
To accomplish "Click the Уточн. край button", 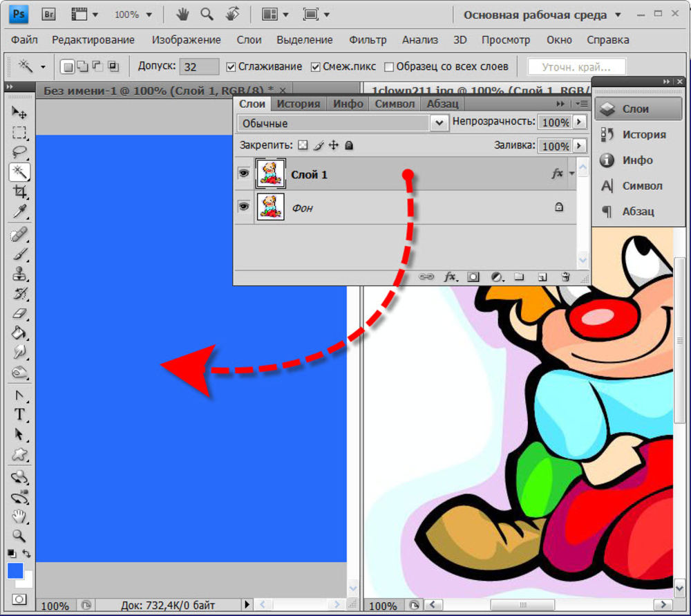I will [x=576, y=67].
